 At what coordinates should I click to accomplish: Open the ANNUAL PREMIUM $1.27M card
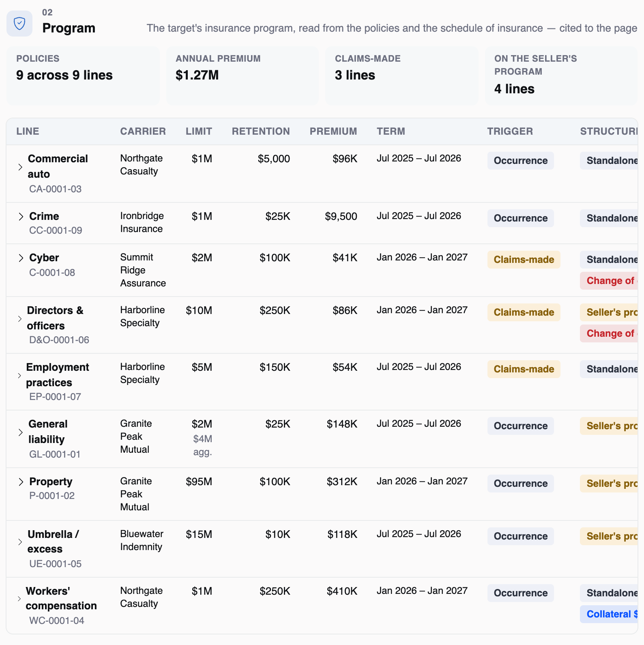(243, 75)
